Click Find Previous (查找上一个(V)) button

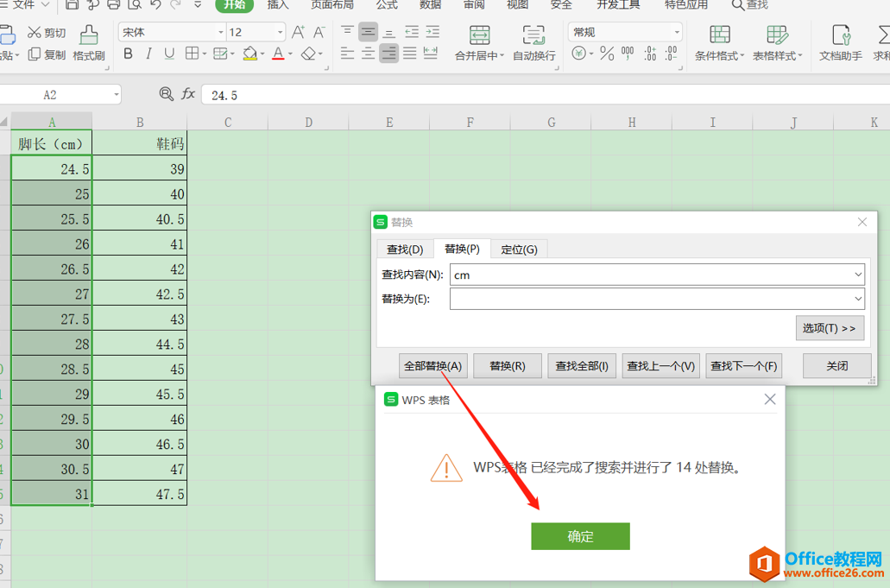pyautogui.click(x=660, y=366)
